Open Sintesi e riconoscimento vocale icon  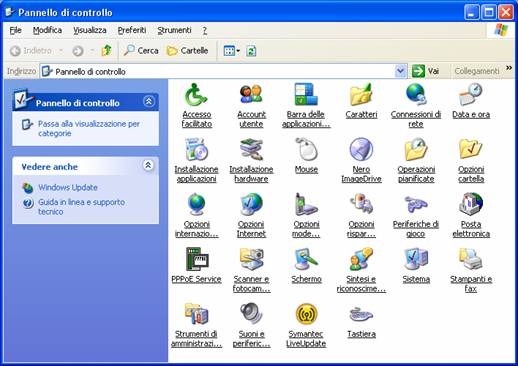pos(361,259)
